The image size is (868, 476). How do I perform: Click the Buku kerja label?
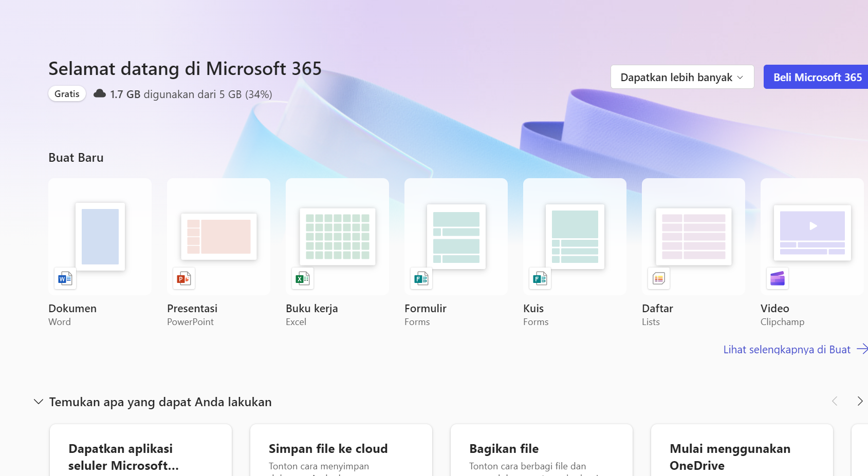(x=312, y=309)
